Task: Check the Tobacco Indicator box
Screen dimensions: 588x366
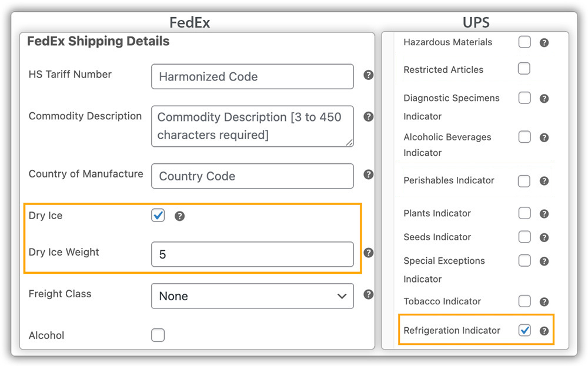Action: [524, 301]
